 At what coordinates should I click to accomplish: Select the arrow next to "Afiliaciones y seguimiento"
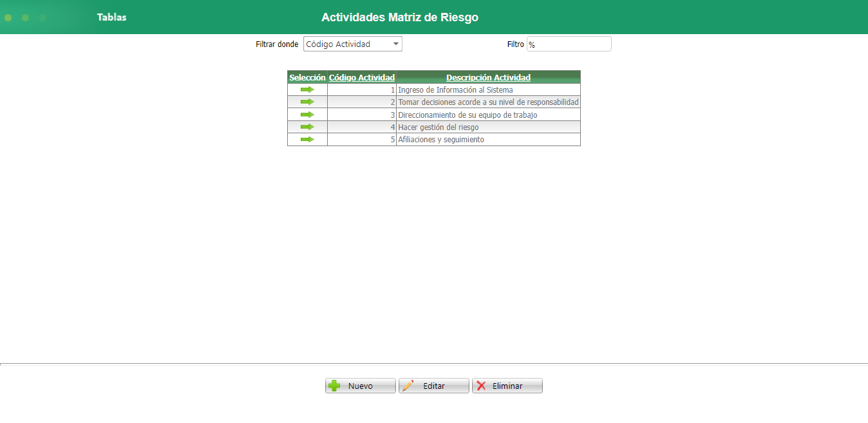307,139
